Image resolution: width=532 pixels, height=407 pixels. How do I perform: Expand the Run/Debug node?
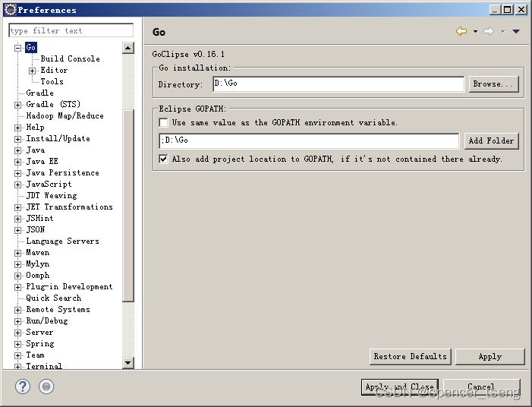click(x=17, y=321)
